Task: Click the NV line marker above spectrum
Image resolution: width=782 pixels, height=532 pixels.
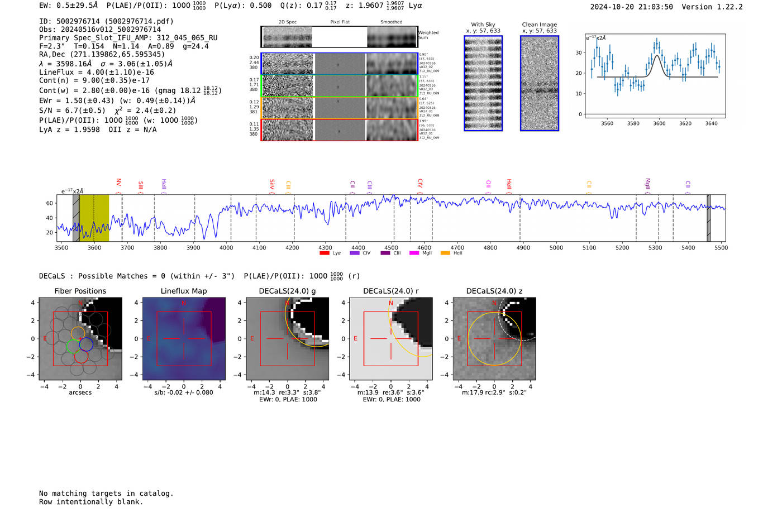Action: coord(118,183)
